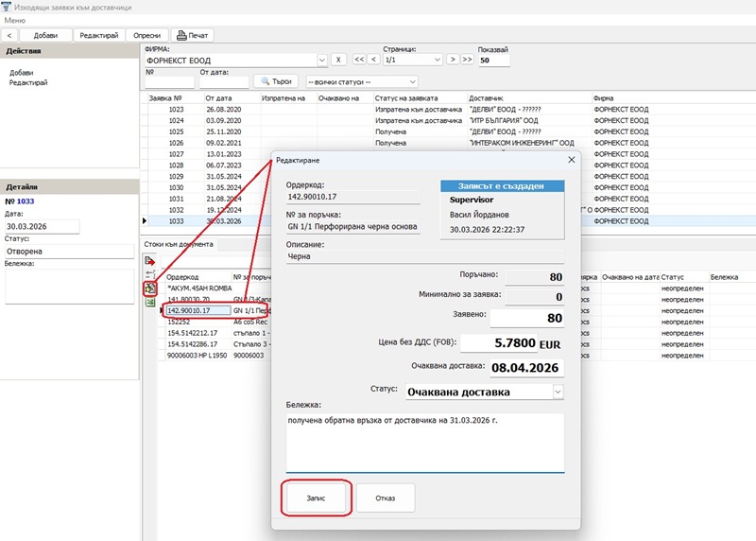The width and height of the screenshot is (756, 541).
Task: Click the highlighted edit-item icon
Action: click(x=149, y=288)
